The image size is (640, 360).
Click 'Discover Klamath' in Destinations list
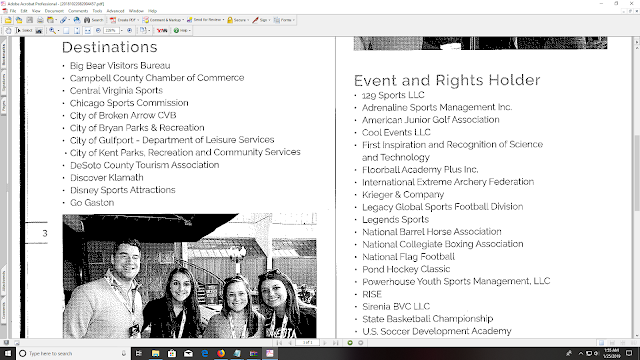(107, 178)
